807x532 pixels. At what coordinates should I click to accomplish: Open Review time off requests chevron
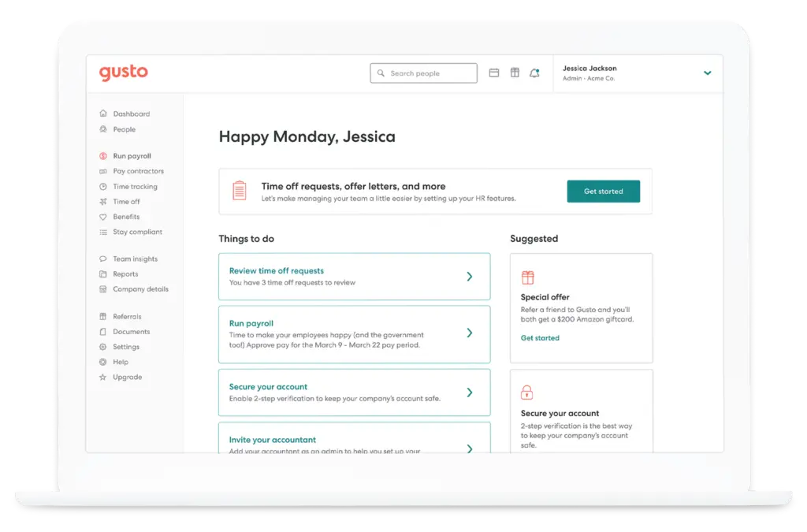point(470,277)
